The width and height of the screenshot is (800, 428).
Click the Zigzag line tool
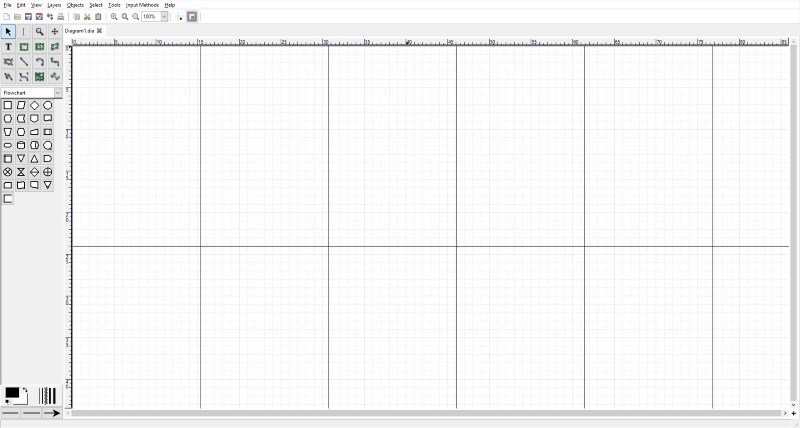tap(55, 62)
